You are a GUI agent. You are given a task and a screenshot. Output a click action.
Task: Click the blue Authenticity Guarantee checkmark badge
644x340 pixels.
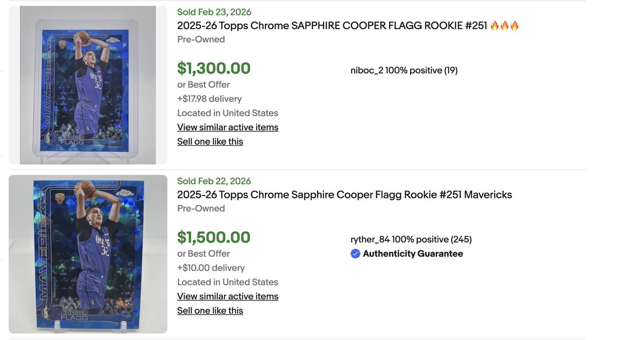tap(355, 254)
